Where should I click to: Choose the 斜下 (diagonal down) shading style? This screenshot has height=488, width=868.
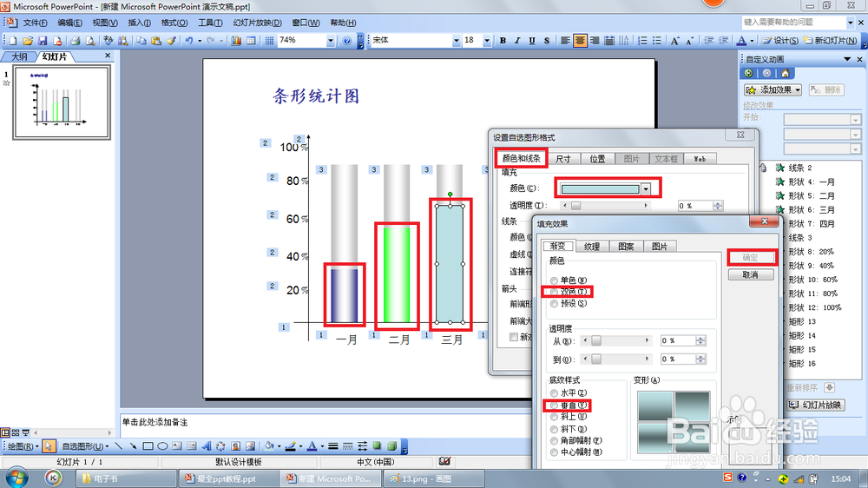pos(554,429)
